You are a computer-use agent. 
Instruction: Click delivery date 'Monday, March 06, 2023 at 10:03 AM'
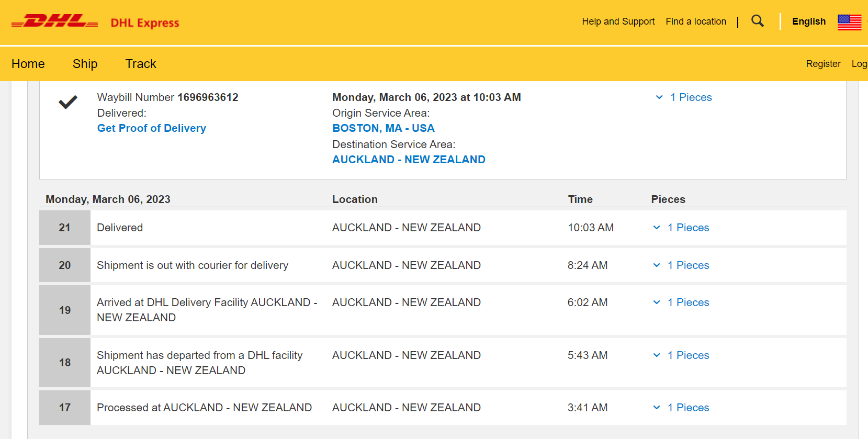(426, 97)
